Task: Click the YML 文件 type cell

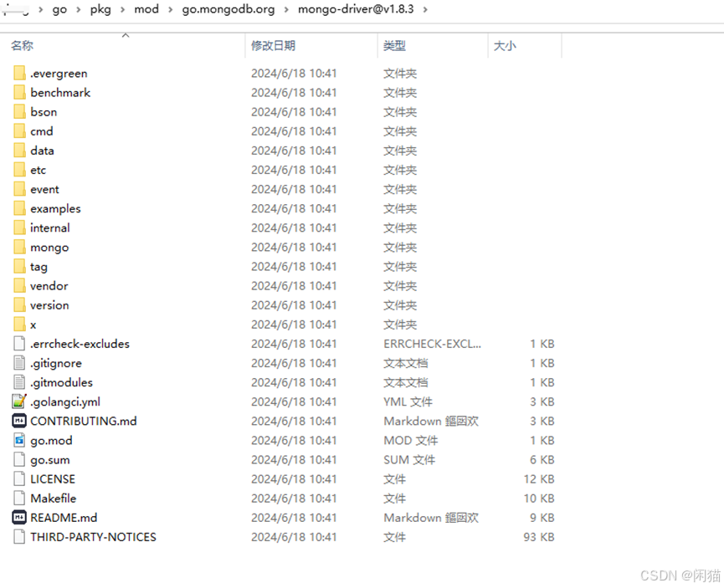Action: (408, 402)
